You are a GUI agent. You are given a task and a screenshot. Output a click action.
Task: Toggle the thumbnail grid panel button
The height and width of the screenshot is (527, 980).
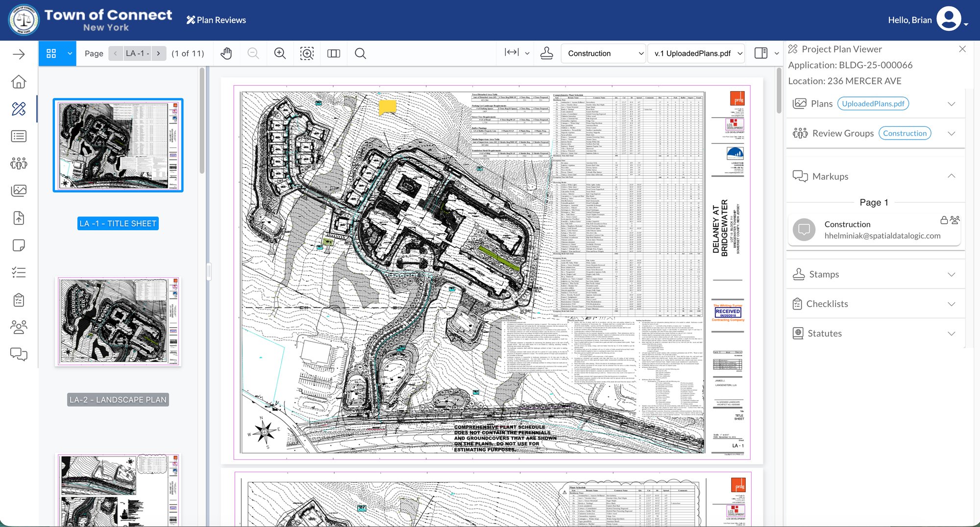(51, 53)
